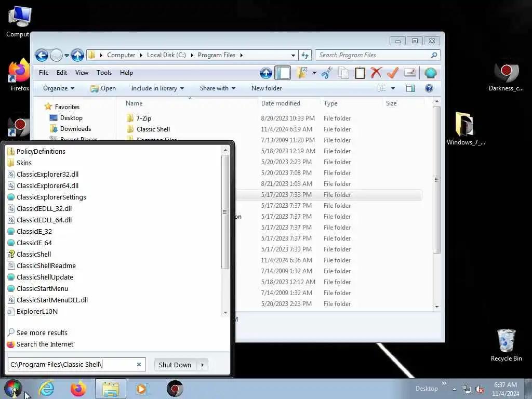
Task: Toggle the navigation pane toolbar button
Action: pos(282,73)
